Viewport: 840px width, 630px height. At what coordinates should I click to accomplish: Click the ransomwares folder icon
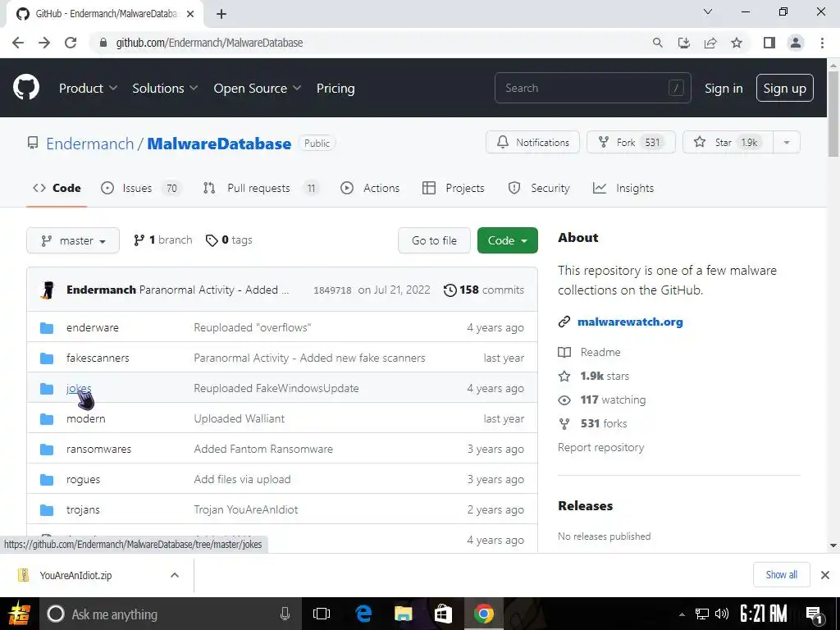pos(47,450)
